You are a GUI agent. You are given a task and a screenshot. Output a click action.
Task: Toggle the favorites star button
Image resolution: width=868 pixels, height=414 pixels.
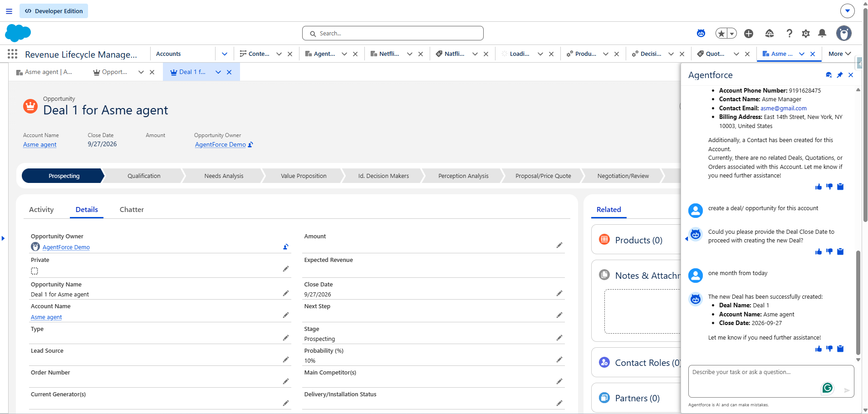click(721, 33)
